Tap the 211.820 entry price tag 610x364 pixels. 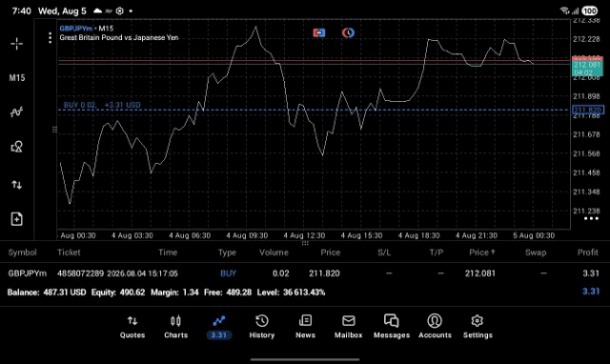pos(588,110)
